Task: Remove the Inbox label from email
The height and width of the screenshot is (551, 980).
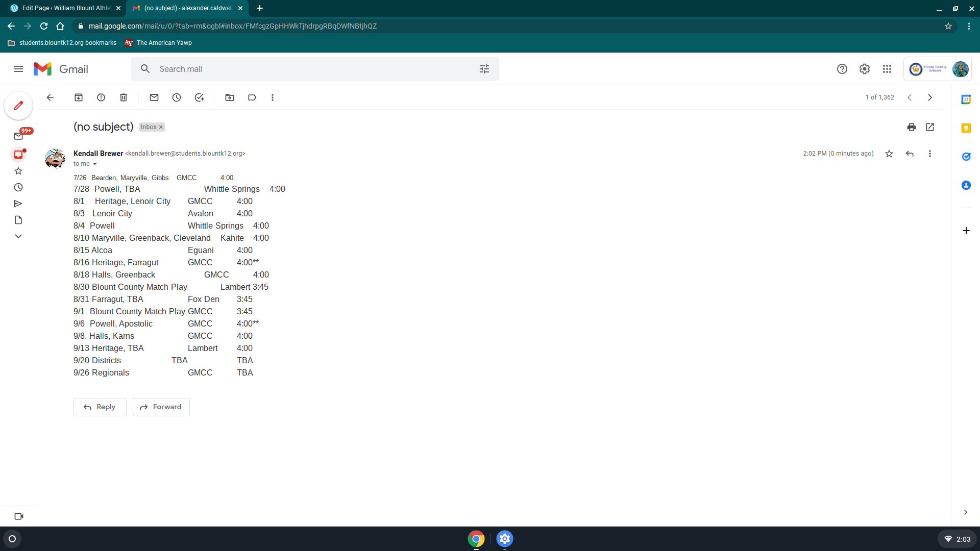Action: tap(161, 127)
